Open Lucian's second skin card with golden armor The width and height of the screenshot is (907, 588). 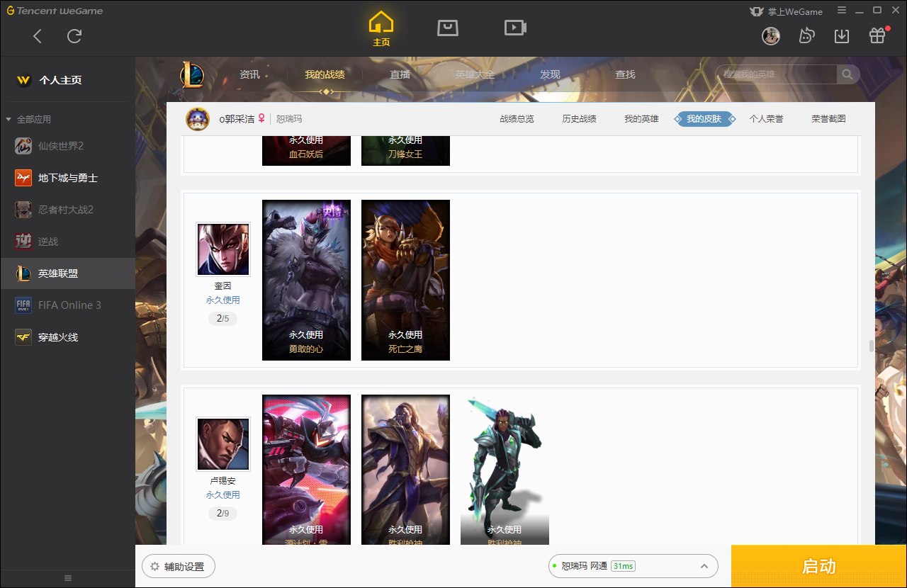[405, 470]
